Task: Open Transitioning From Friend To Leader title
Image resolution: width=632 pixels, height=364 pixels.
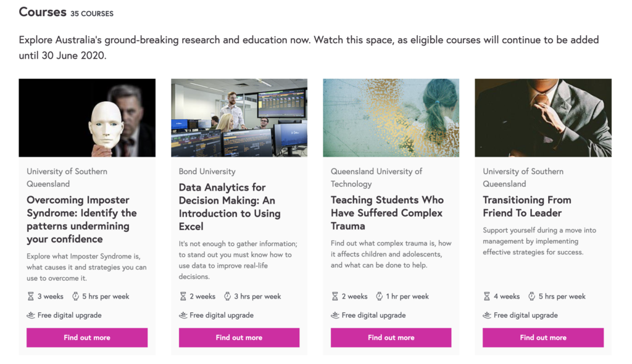Action: point(527,207)
